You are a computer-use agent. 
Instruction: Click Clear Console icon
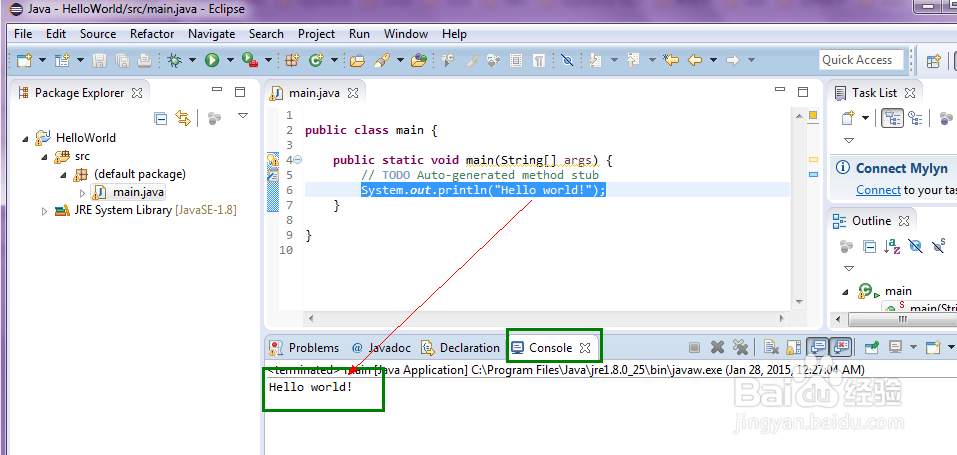coord(771,348)
